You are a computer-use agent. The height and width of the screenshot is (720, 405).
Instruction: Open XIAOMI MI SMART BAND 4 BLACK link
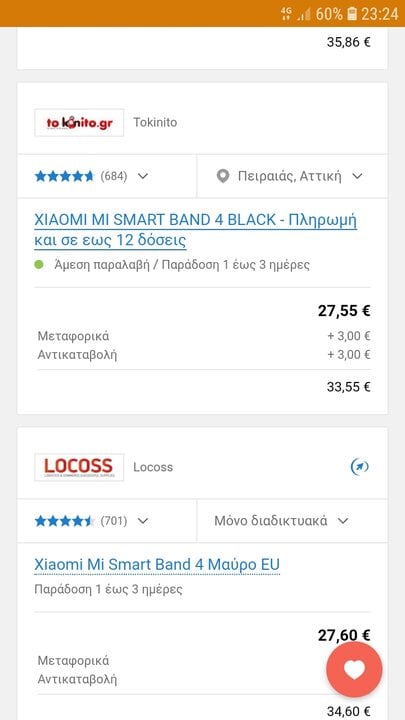click(196, 230)
